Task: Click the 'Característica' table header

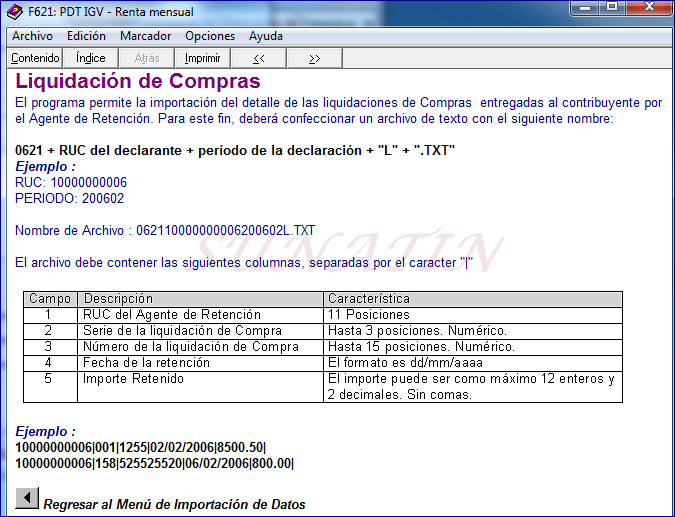Action: 473,299
